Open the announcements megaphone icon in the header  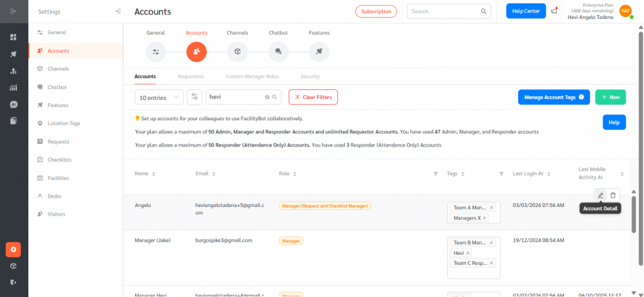pos(554,11)
